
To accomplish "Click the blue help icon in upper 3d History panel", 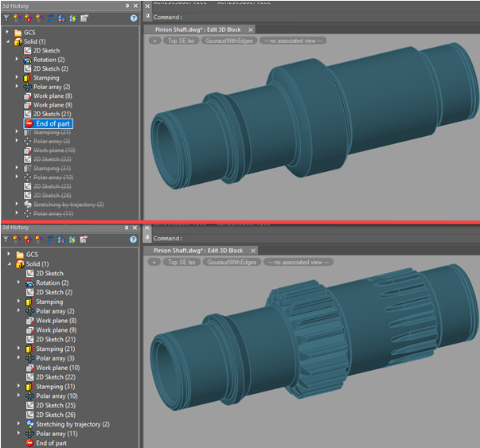I will coord(134,18).
